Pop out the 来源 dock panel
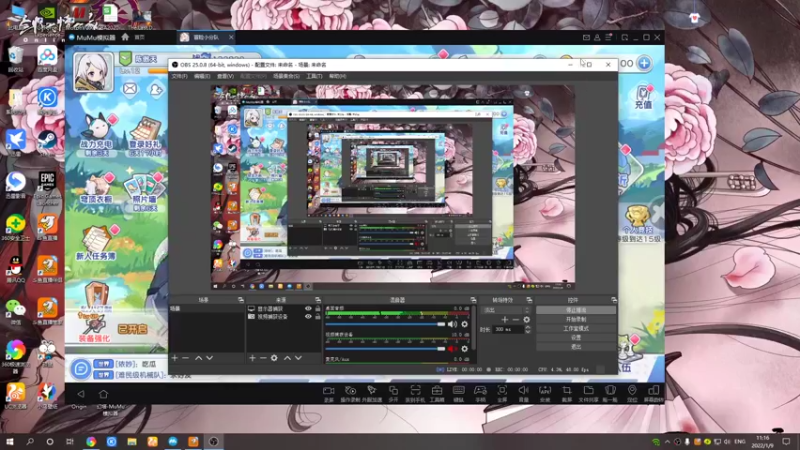 tap(318, 300)
